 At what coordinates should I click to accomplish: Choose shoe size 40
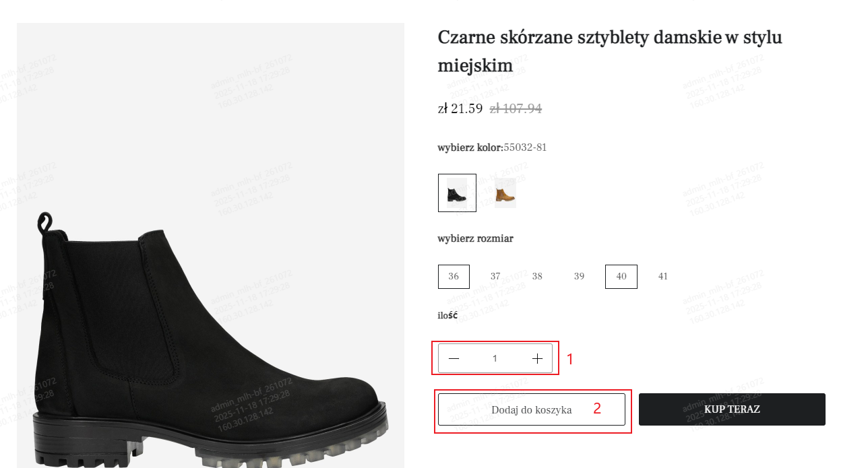point(621,277)
